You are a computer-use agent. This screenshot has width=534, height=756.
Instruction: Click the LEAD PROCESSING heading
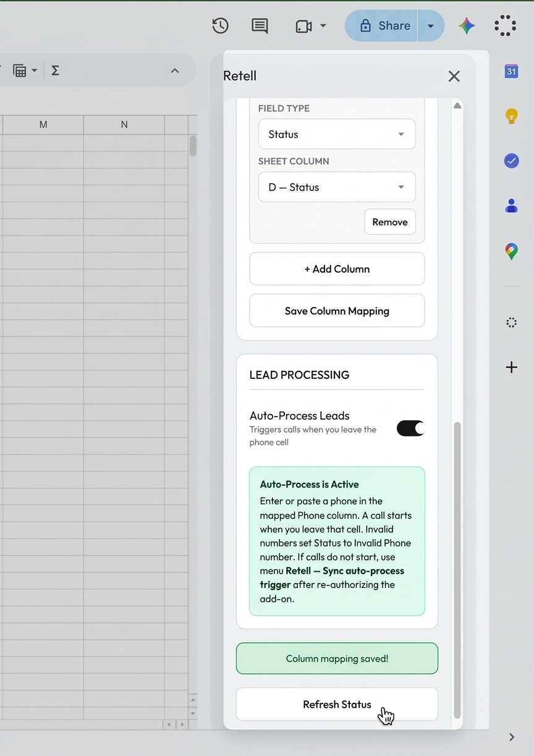click(299, 375)
